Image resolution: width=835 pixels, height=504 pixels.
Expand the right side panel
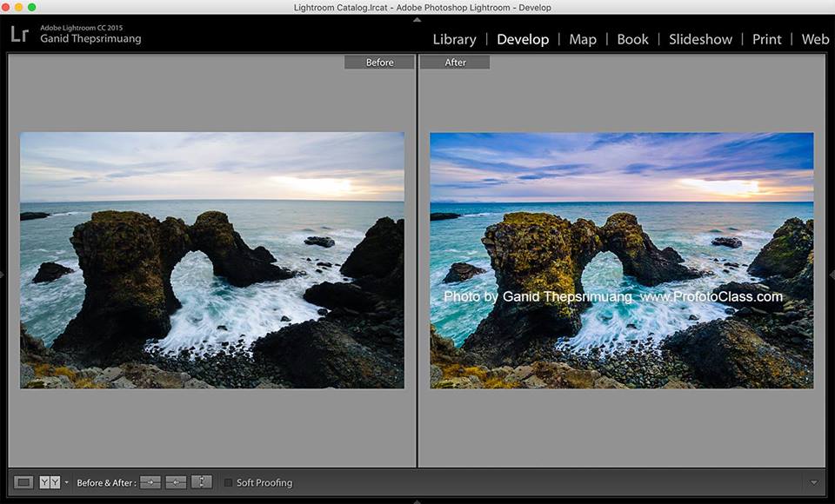832,275
